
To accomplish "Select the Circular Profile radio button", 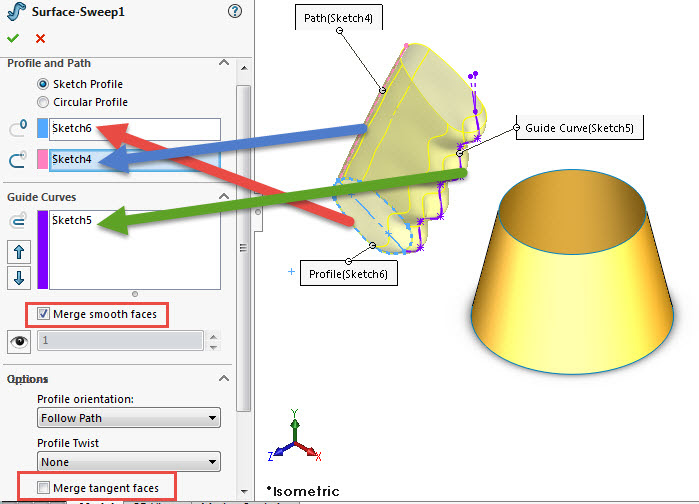I will [x=43, y=102].
